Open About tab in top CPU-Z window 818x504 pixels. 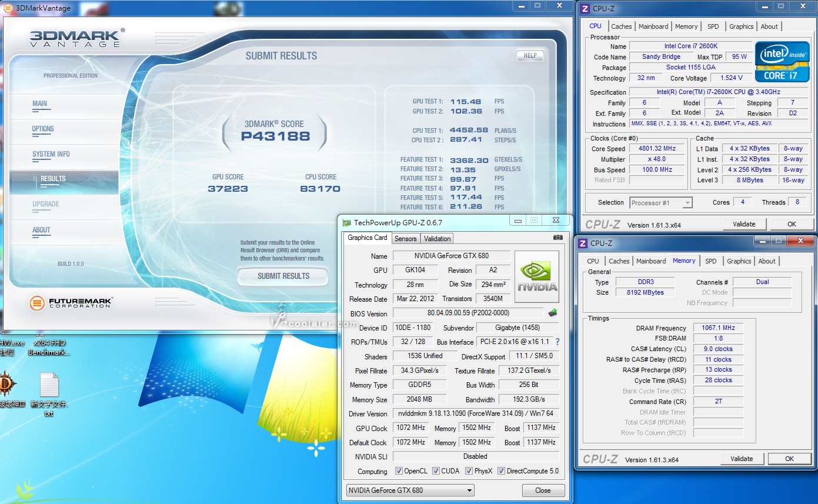coord(769,26)
